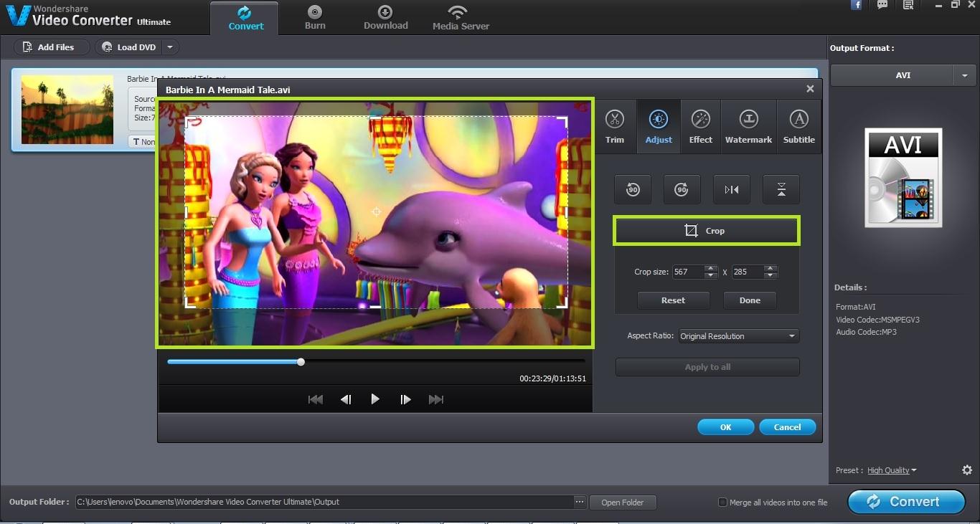The height and width of the screenshot is (524, 980).
Task: Open the feedback chat icon
Action: coord(882,5)
